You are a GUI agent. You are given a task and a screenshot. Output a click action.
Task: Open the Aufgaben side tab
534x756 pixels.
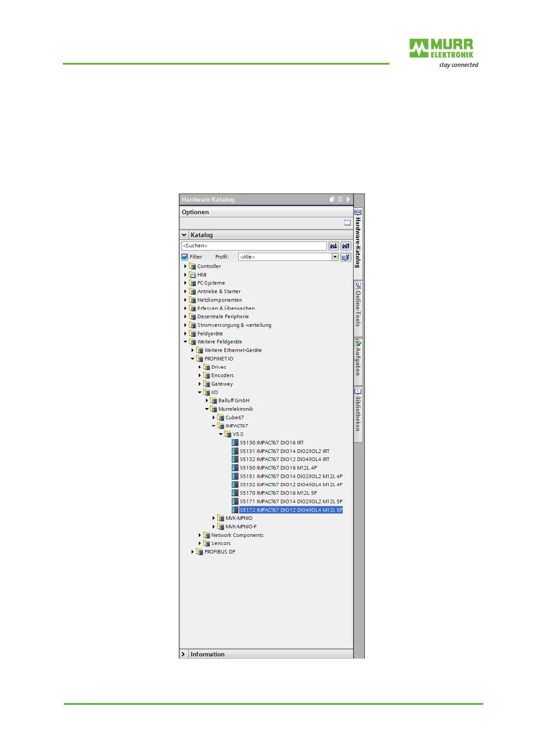(x=358, y=361)
